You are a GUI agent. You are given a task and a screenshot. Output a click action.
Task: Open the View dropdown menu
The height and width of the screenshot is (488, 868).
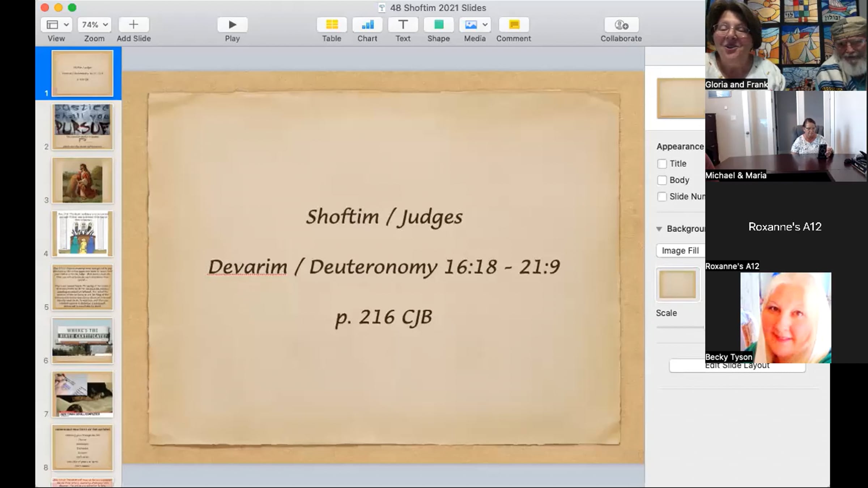(57, 25)
